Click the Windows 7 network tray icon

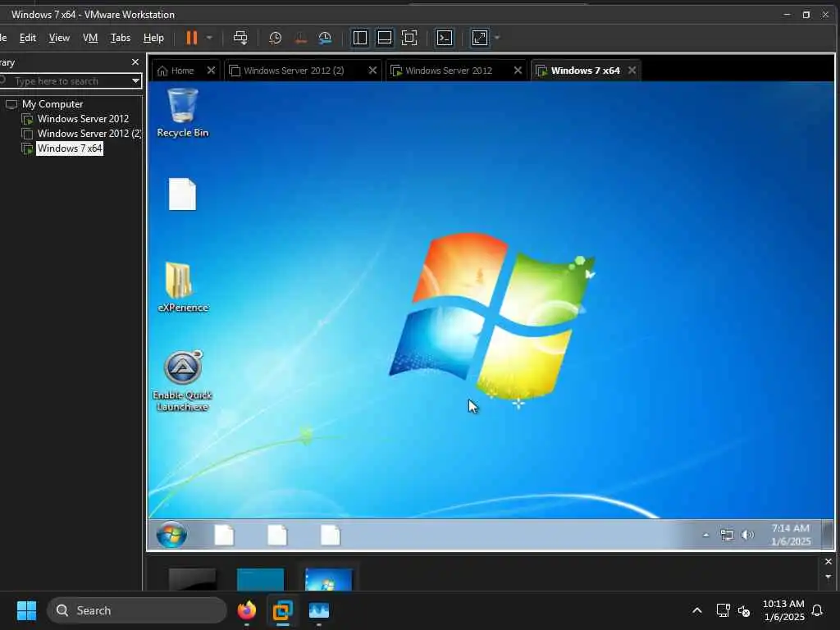pos(727,535)
